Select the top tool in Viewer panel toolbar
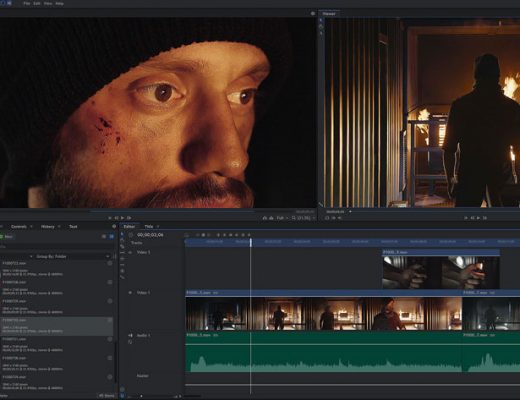The height and width of the screenshot is (400, 520). [x=321, y=21]
